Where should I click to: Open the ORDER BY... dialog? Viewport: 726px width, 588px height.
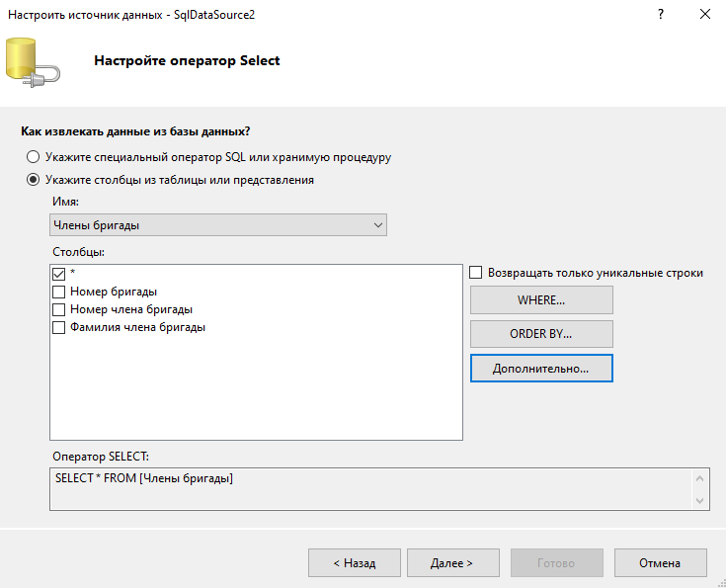[541, 334]
